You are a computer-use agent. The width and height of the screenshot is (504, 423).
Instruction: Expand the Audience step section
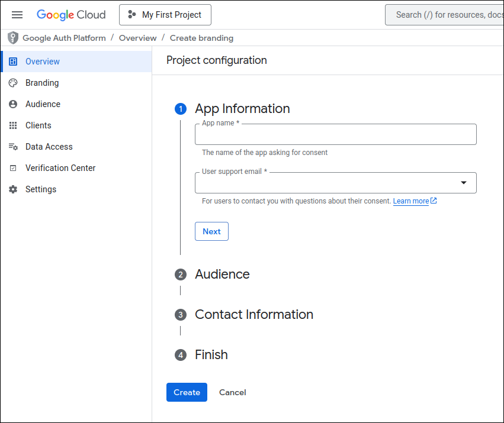click(x=222, y=274)
